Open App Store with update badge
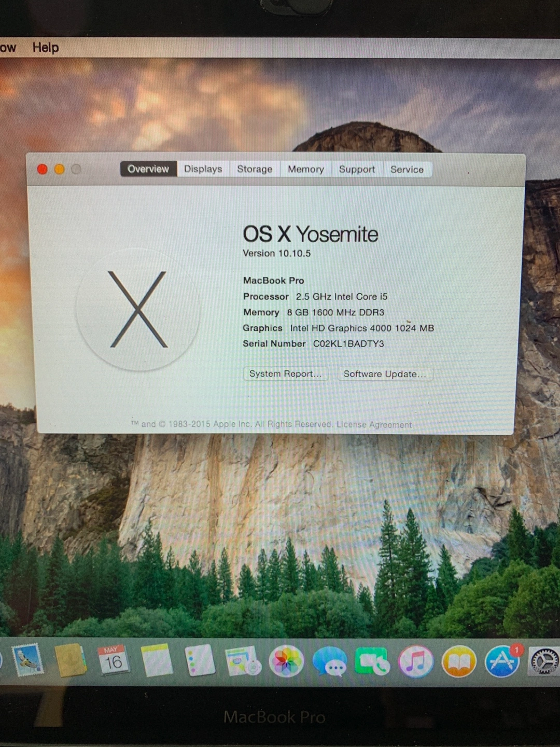 (502, 661)
